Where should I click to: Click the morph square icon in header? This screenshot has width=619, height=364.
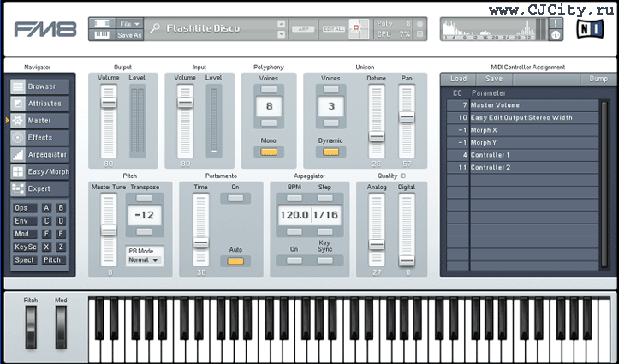(358, 28)
